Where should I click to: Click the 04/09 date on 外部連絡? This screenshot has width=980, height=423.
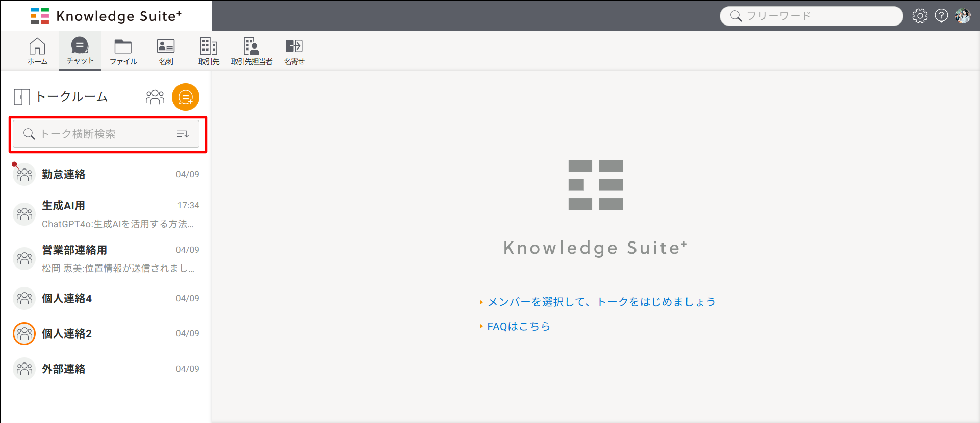pos(187,369)
